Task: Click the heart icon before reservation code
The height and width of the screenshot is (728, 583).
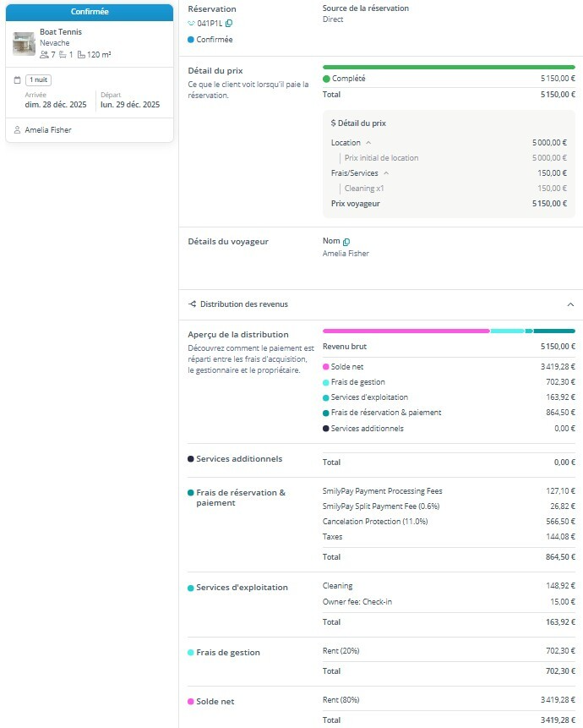Action: point(191,24)
